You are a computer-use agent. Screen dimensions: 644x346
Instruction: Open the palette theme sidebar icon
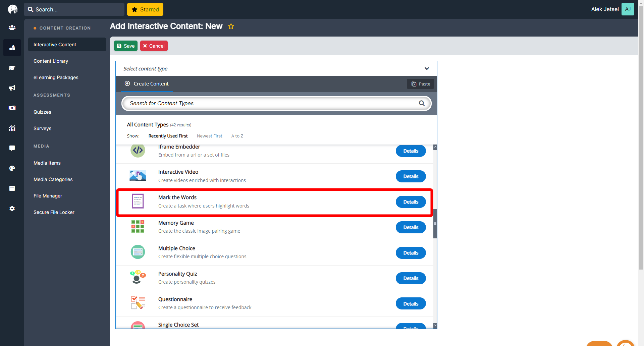[x=12, y=168]
